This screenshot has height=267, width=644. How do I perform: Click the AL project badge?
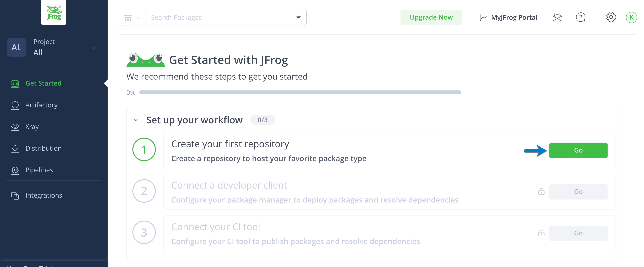pyautogui.click(x=17, y=47)
